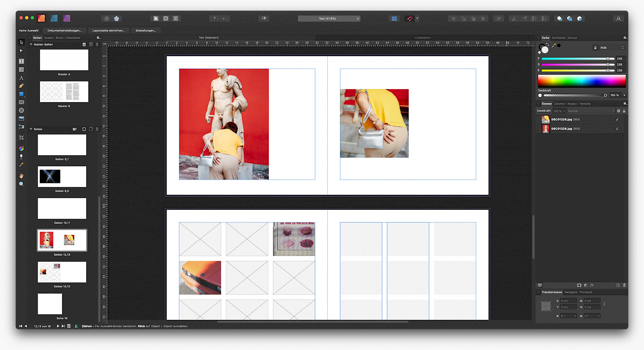Select the Fill gradient tool

21,149
